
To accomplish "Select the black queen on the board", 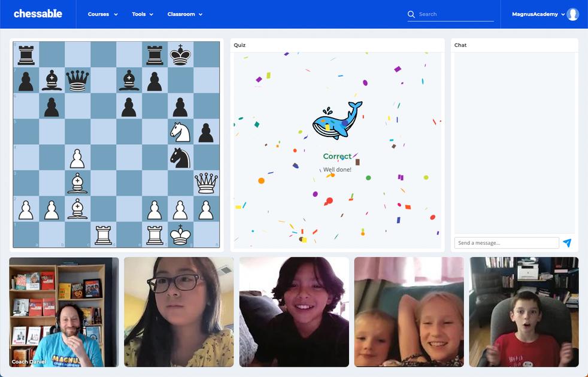I will point(77,80).
